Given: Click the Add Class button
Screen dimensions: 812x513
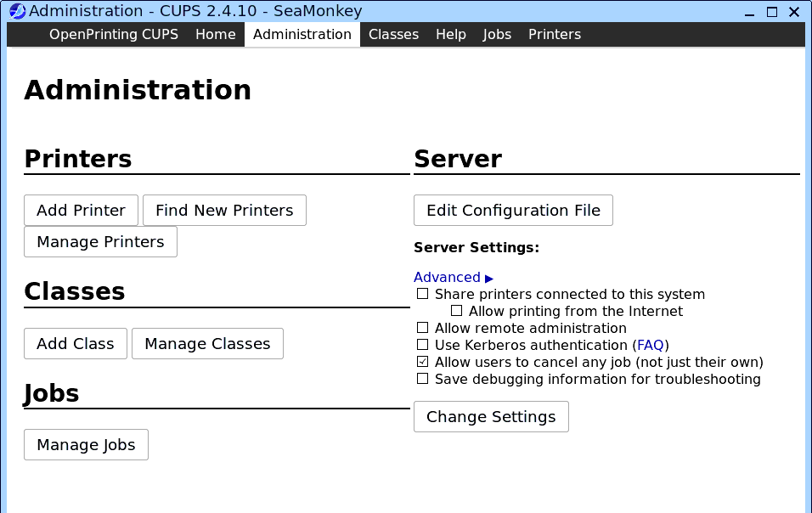Looking at the screenshot, I should [75, 344].
